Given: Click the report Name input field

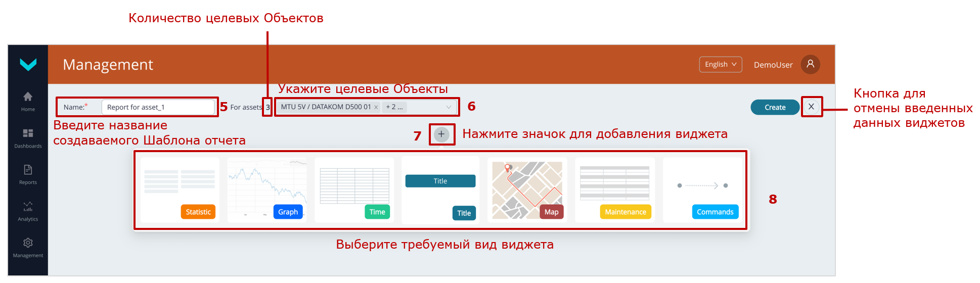Looking at the screenshot, I should (x=158, y=107).
